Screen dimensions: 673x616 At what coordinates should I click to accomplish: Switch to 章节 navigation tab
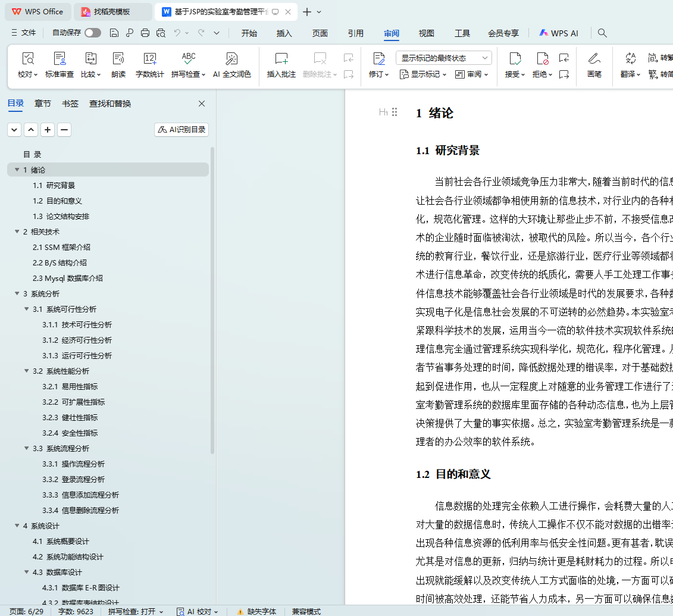(x=42, y=104)
